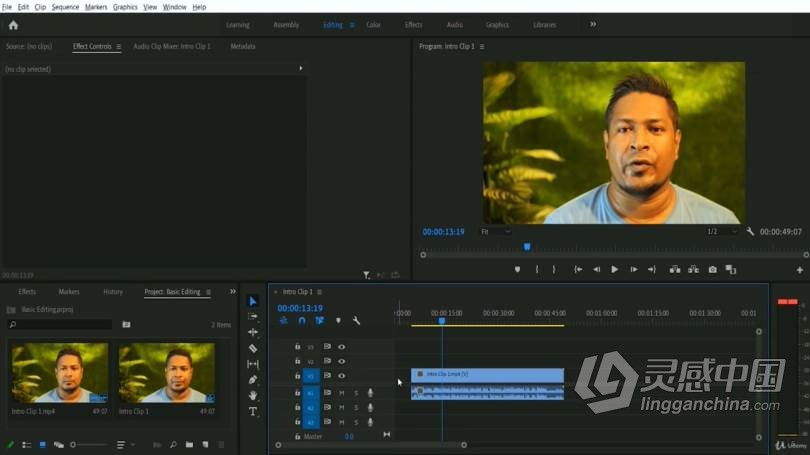Toggle the read-only pencil in Project panel
Screen dimensions: 810x455
(x=10, y=445)
